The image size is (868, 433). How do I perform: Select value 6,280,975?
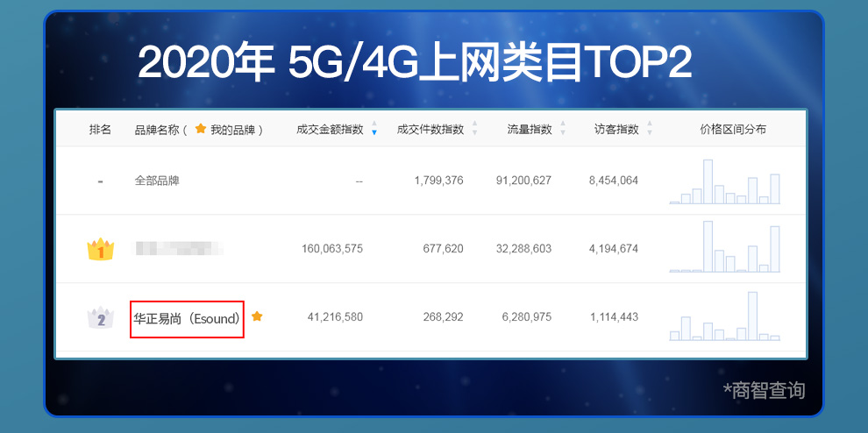tap(526, 317)
